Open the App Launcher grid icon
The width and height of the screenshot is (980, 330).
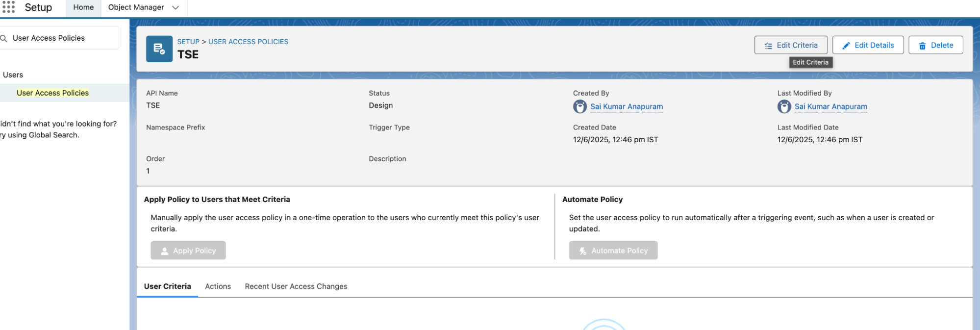(9, 7)
